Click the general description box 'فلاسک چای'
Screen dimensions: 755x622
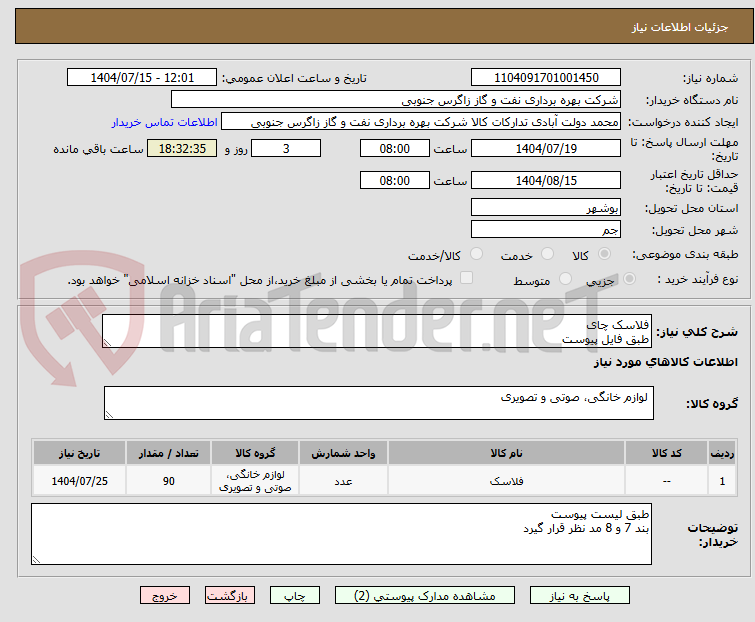coord(377,331)
